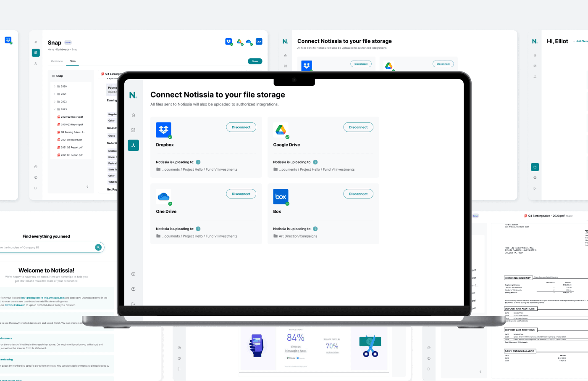This screenshot has height=381, width=588.
Task: Open 2021 Q1 Report.pdf
Action: click(x=70, y=140)
